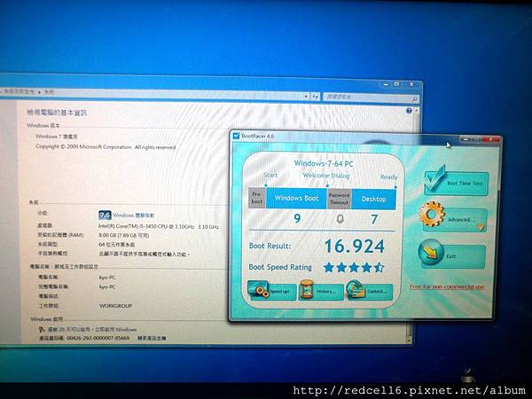
Task: Open the Contact... button label
Action: click(x=377, y=292)
